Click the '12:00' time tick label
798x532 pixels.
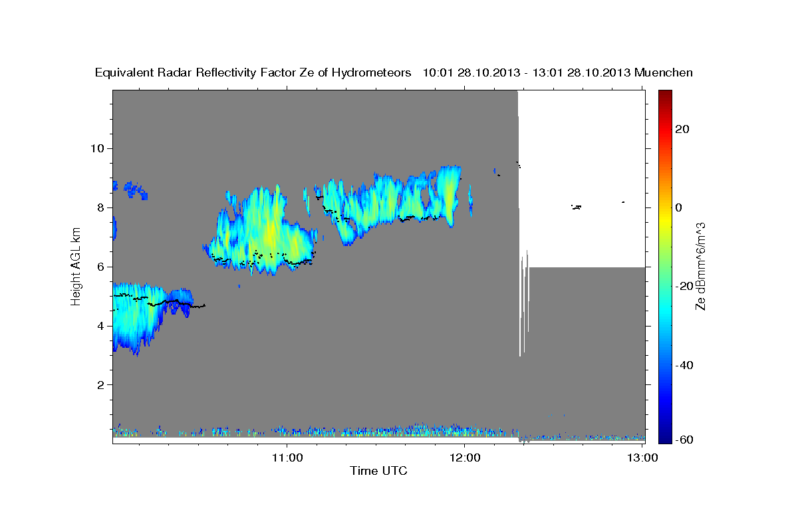click(464, 458)
